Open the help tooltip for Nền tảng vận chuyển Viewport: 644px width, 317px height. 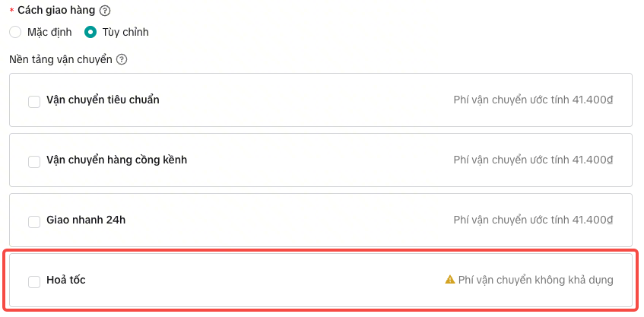click(x=122, y=59)
